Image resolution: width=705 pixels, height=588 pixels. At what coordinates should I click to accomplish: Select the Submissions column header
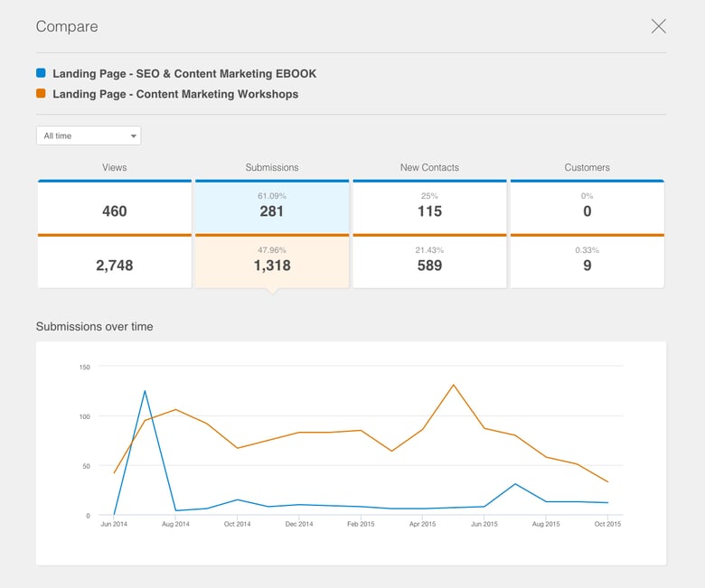pyautogui.click(x=272, y=168)
